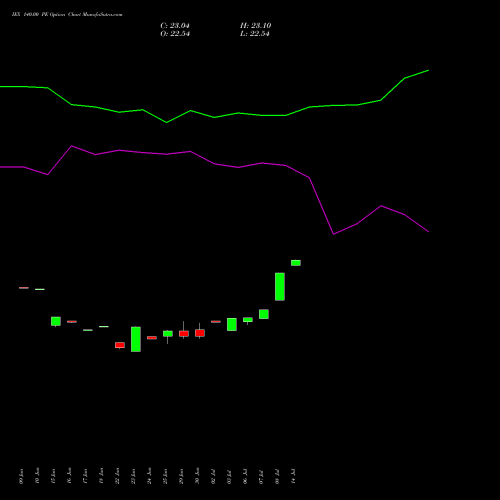Click the tall green candle for 08 Jul
This screenshot has height=500, width=500.
(x=280, y=287)
